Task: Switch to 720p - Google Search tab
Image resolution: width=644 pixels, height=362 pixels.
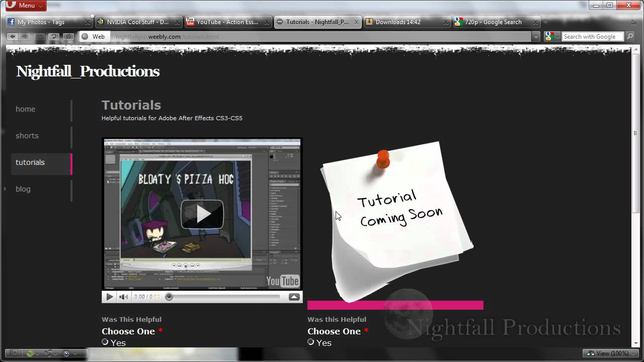Action: (x=497, y=22)
